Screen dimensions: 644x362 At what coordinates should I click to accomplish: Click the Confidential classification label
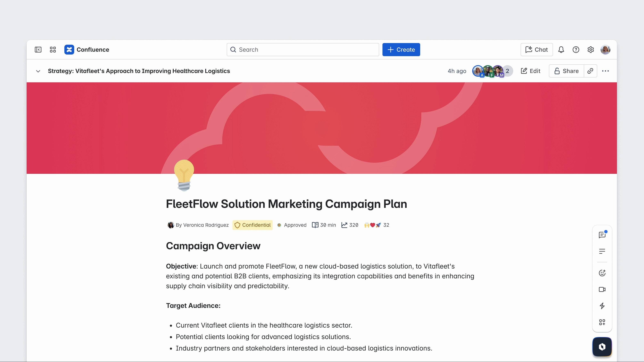pos(252,225)
